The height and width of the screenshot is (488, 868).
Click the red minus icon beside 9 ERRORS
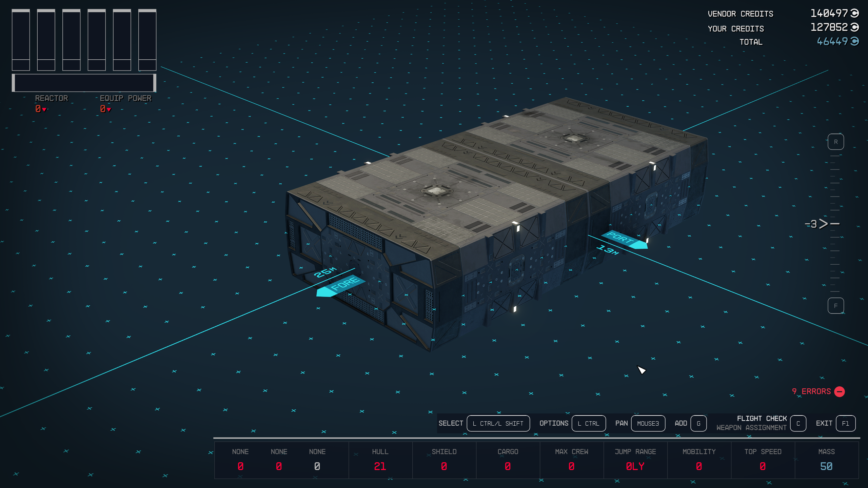(x=840, y=391)
